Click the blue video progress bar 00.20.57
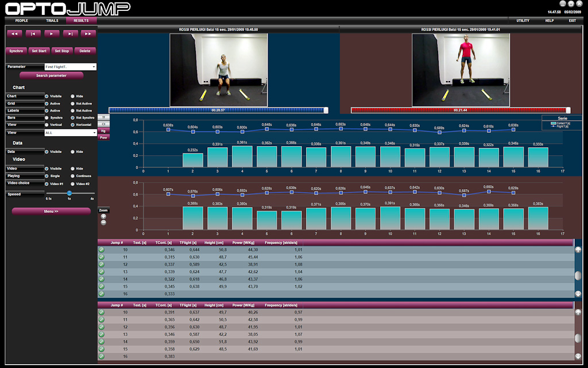Image resolution: width=588 pixels, height=368 pixels. tap(218, 110)
